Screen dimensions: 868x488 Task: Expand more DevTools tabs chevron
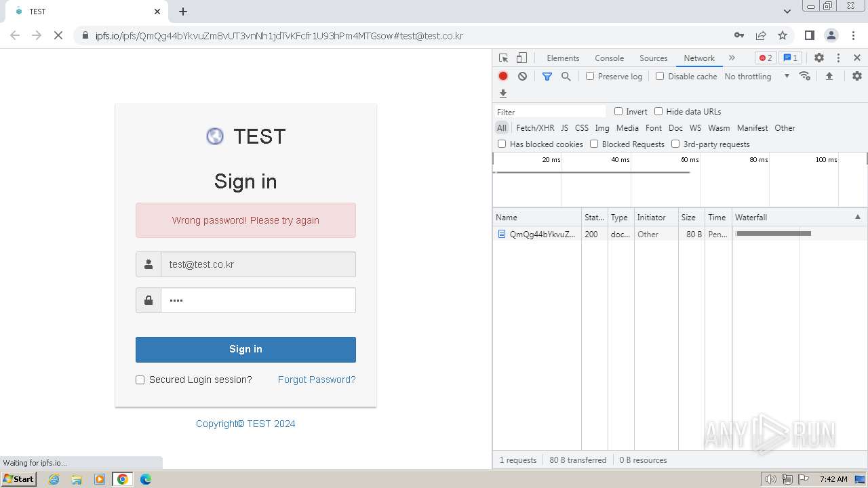tap(732, 58)
